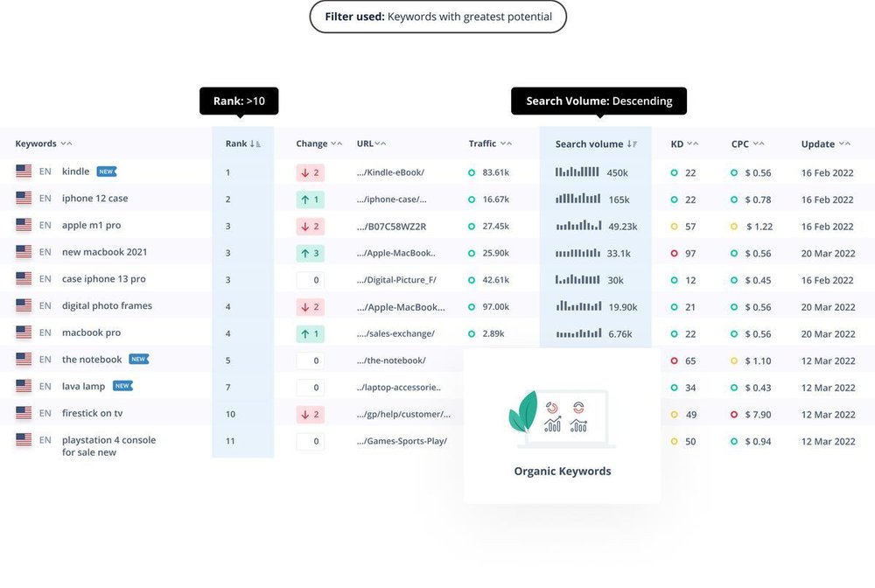This screenshot has width=875, height=588.
Task: Click the 2.89k traffic value
Action: click(493, 333)
